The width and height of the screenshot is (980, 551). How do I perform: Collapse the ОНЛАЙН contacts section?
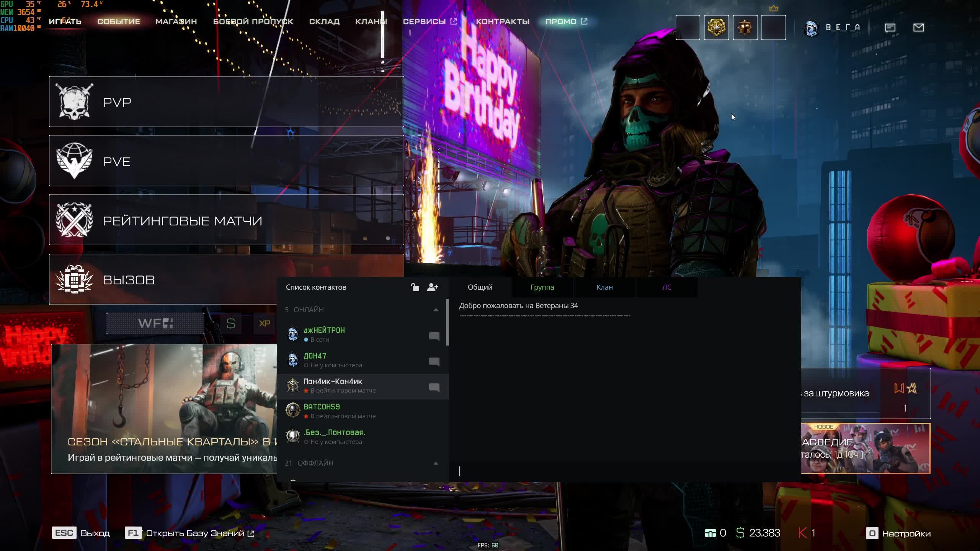[436, 310]
